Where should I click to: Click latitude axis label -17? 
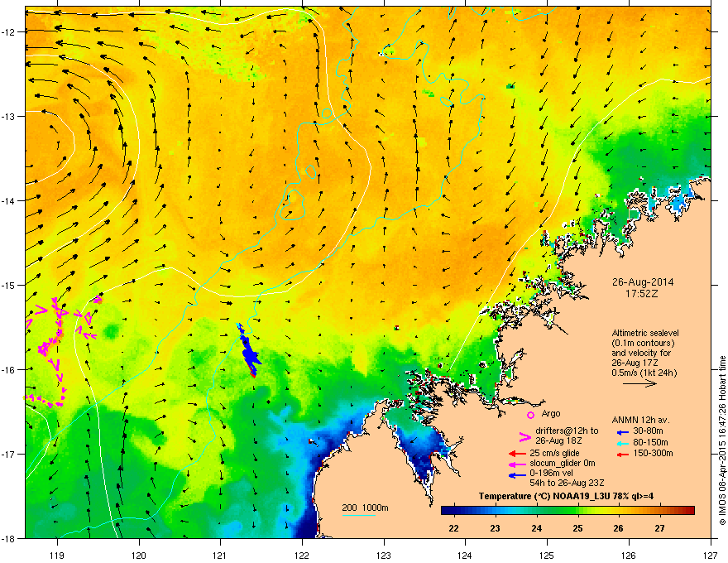tap(9, 454)
